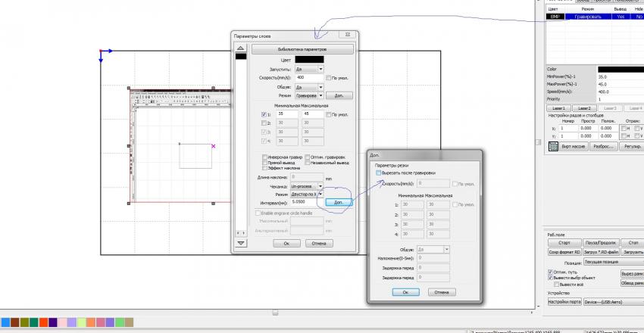Image resolution: width=644 pixels, height=333 pixels.
Task: Toggle 'Инверсная гравир' checkbox
Action: [x=264, y=157]
